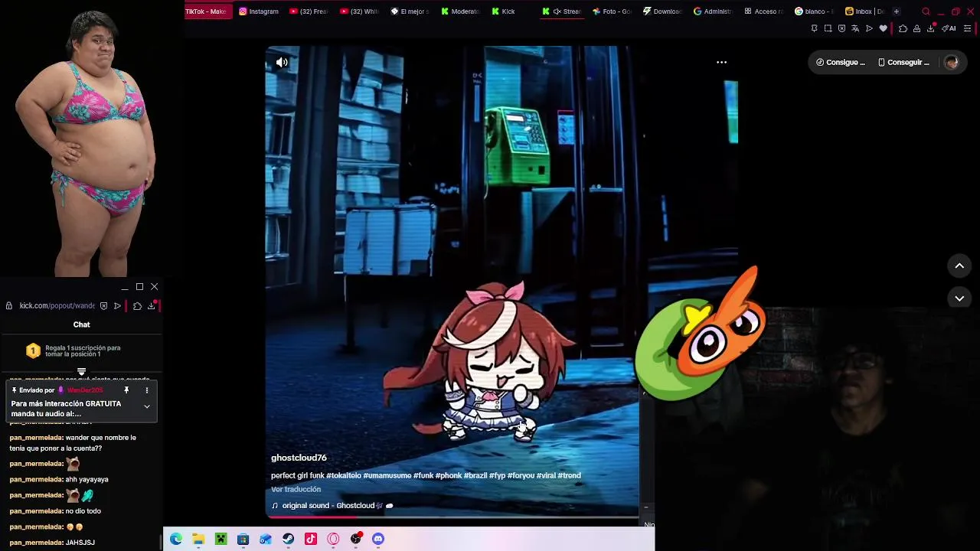980x551 pixels.
Task: Click the player arrow icon in main toolbar
Action: [869, 28]
